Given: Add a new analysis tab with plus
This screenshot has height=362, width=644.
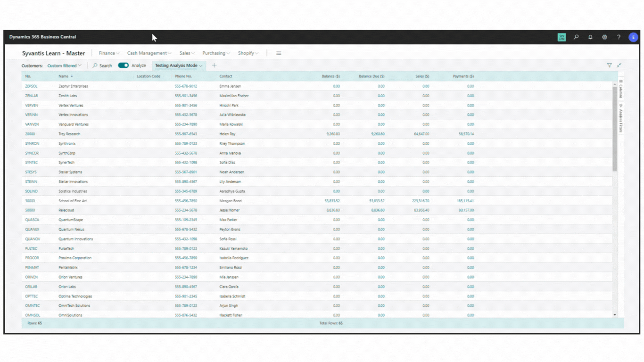Looking at the screenshot, I should tap(214, 66).
